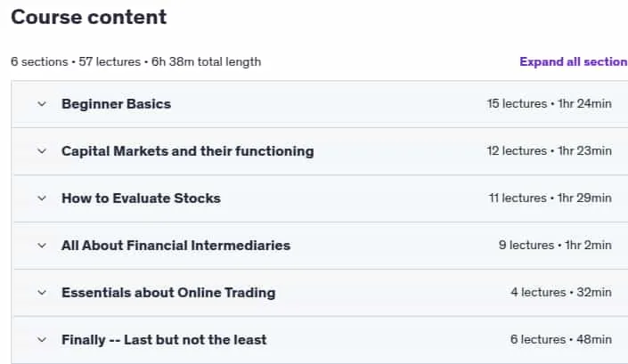This screenshot has height=364, width=628.
Task: Click the chevron beside How to Evaluate Stocks
Action: coord(42,198)
